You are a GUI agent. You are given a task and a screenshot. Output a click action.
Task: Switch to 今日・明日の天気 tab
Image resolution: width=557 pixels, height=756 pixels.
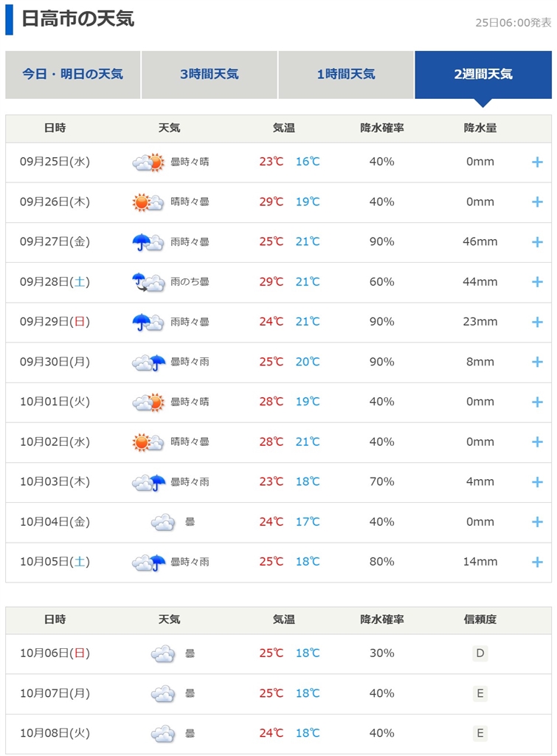(72, 74)
